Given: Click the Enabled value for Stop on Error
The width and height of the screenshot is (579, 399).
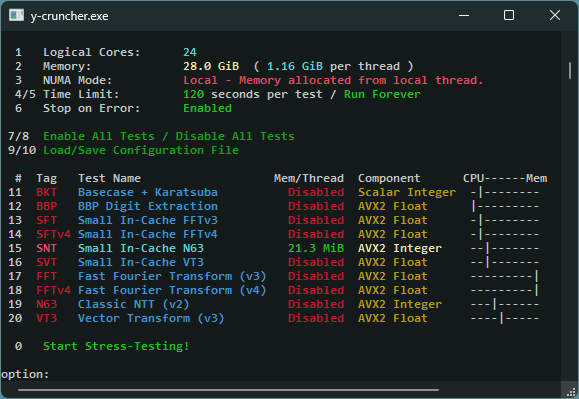Looking at the screenshot, I should point(208,108).
